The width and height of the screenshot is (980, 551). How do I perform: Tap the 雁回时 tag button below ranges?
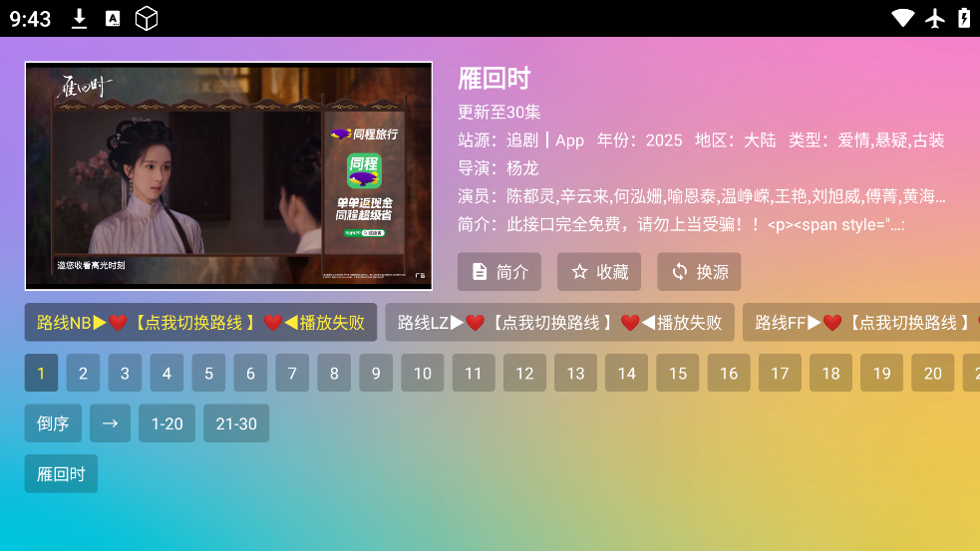click(x=61, y=474)
